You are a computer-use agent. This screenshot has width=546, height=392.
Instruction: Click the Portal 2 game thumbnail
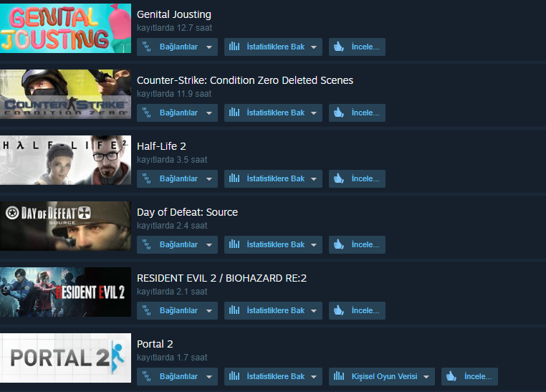(65, 358)
